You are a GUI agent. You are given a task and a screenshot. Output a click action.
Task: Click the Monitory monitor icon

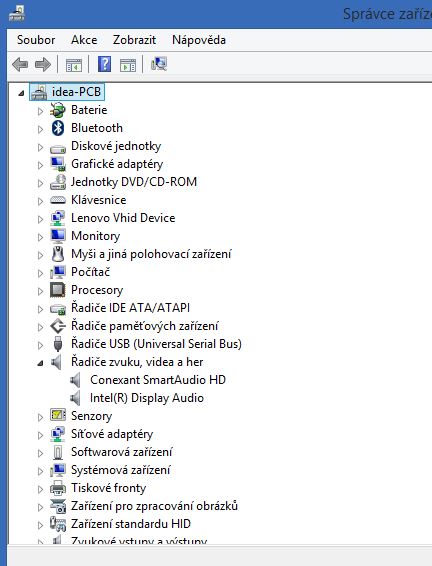tap(58, 236)
